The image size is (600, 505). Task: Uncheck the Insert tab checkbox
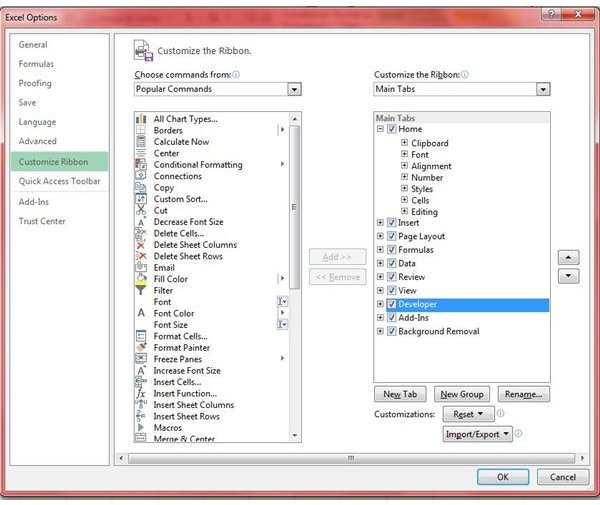(x=391, y=222)
